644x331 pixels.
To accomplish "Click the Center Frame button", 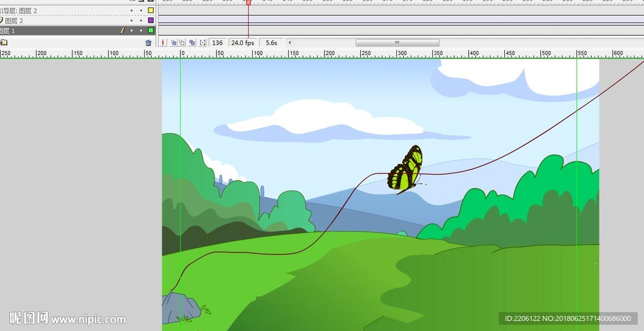I will [163, 43].
